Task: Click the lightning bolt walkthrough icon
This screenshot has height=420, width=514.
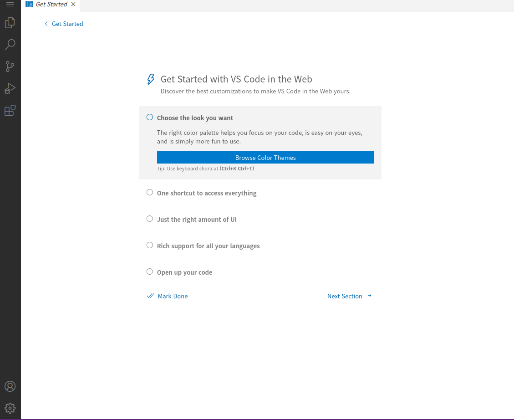Action: [150, 79]
